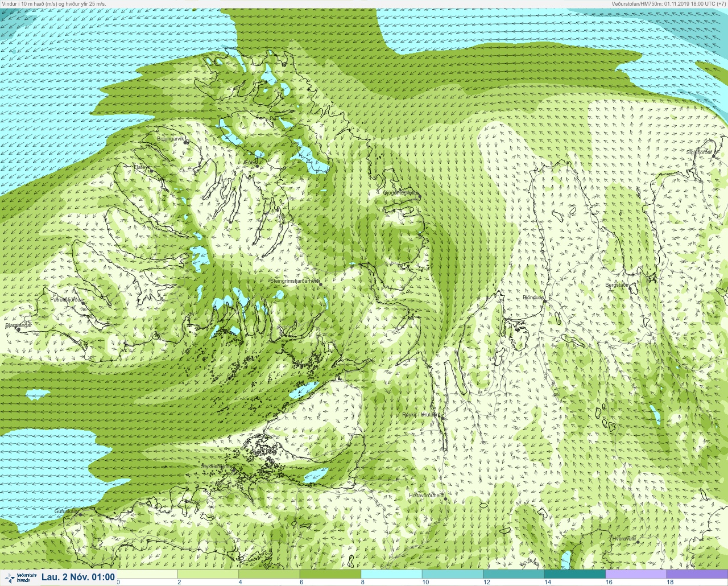Viewport: 728px width, 586px height.
Task: Click the Reykir í Hrútafirði station label
Action: point(421,415)
